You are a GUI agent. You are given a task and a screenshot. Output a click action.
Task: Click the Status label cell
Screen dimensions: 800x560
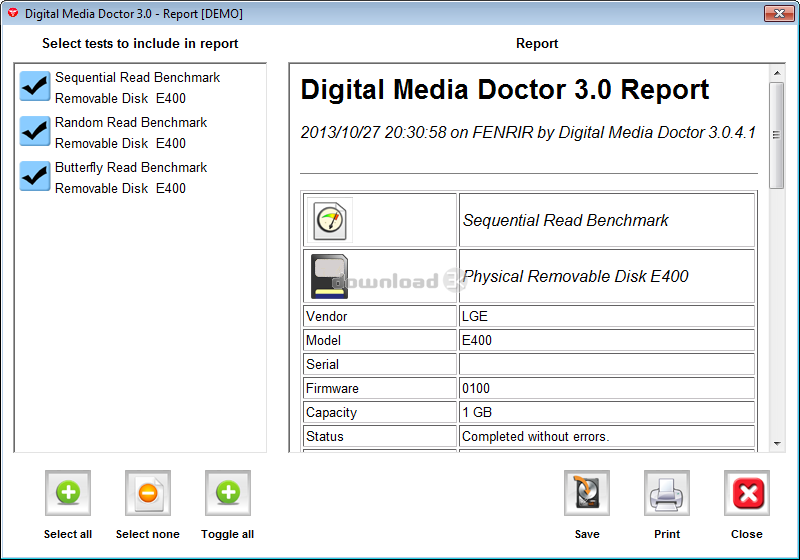click(x=380, y=436)
